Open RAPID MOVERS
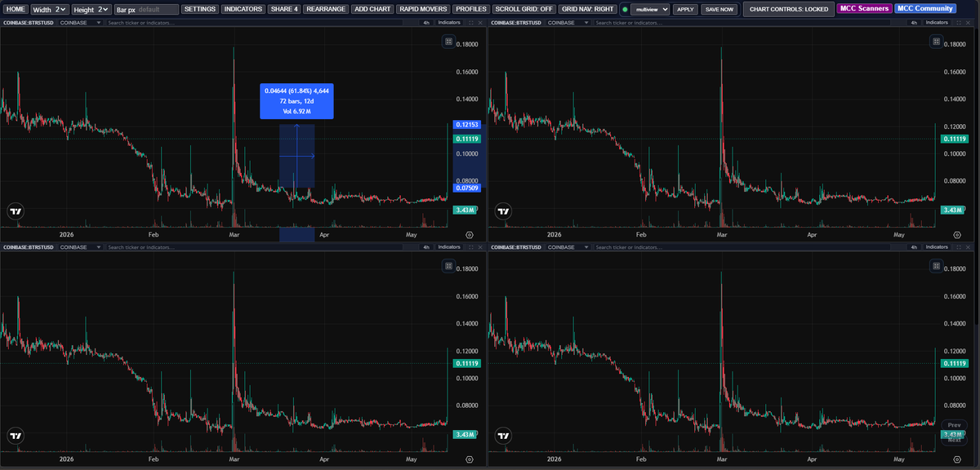Image resolution: width=980 pixels, height=470 pixels. click(423, 9)
